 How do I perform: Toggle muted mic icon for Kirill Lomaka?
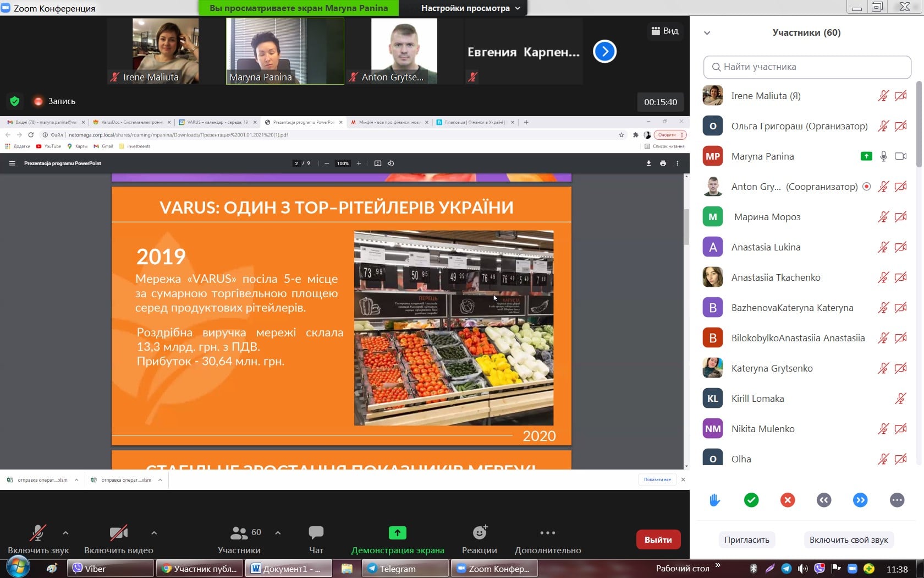point(901,399)
